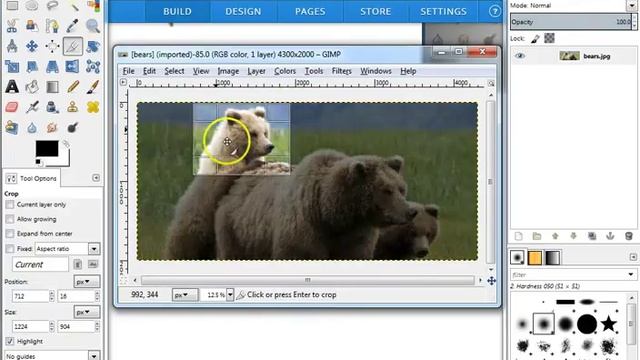Image resolution: width=640 pixels, height=360 pixels.
Task: Open the brush filter dropdown
Action: click(631, 274)
